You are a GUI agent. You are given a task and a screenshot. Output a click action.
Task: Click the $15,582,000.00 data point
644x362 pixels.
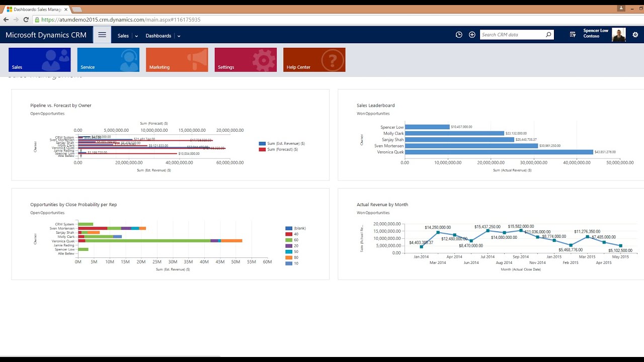(521, 230)
